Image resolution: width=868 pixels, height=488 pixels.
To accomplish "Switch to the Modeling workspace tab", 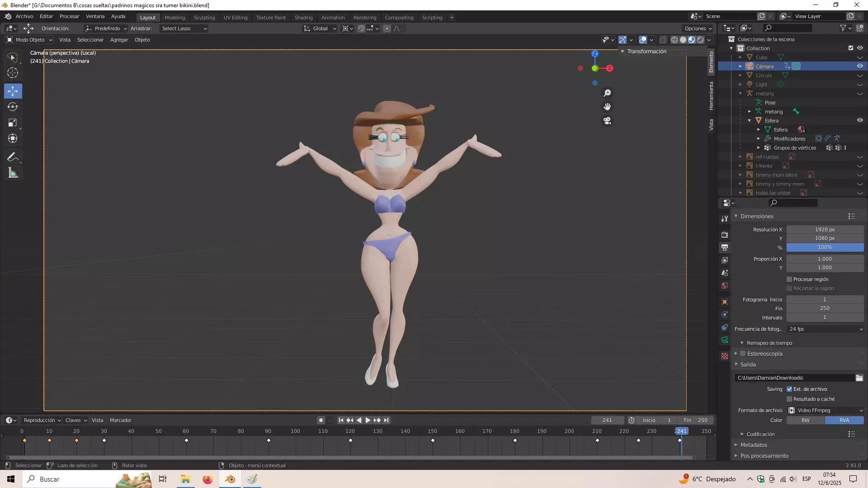I will click(x=175, y=18).
